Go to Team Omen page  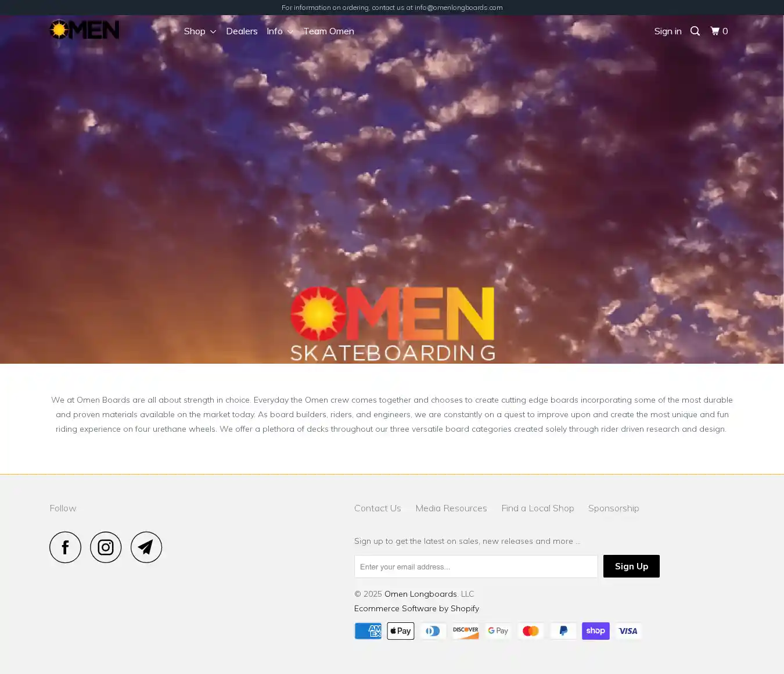(x=328, y=31)
